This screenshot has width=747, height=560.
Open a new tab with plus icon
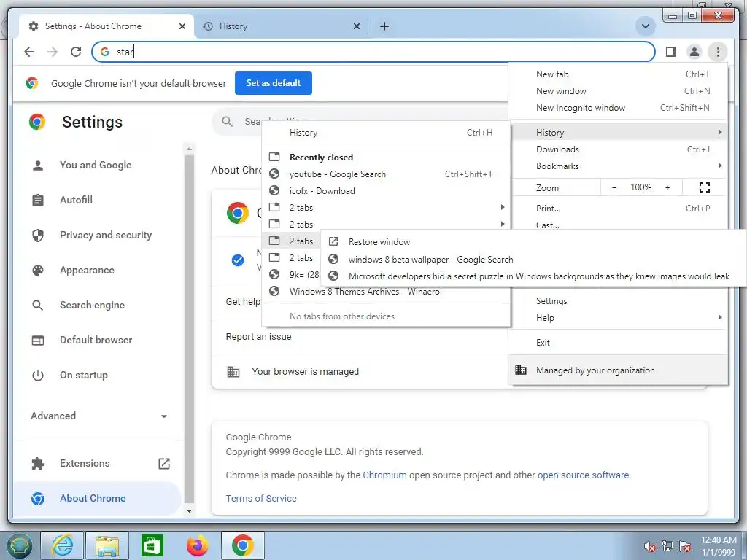point(384,26)
